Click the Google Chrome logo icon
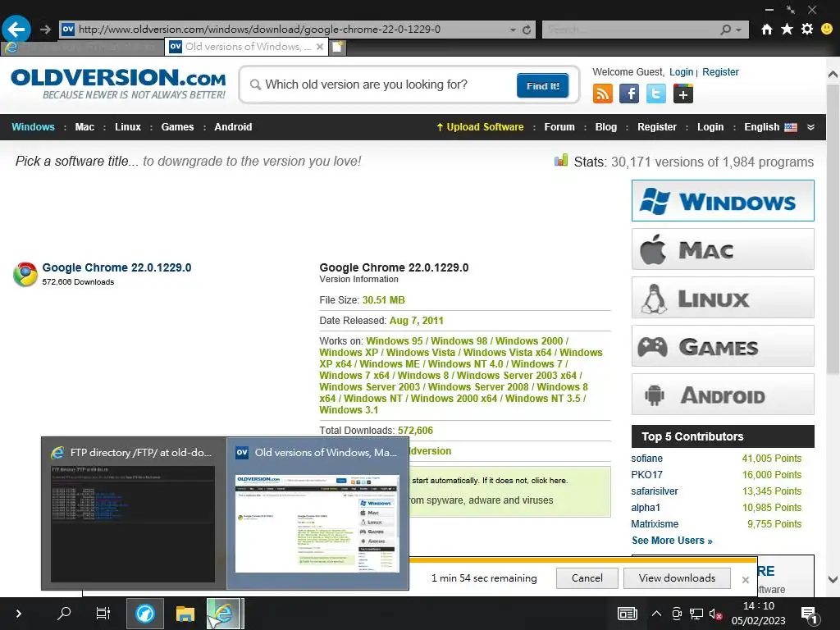The height and width of the screenshot is (630, 840). click(x=25, y=274)
